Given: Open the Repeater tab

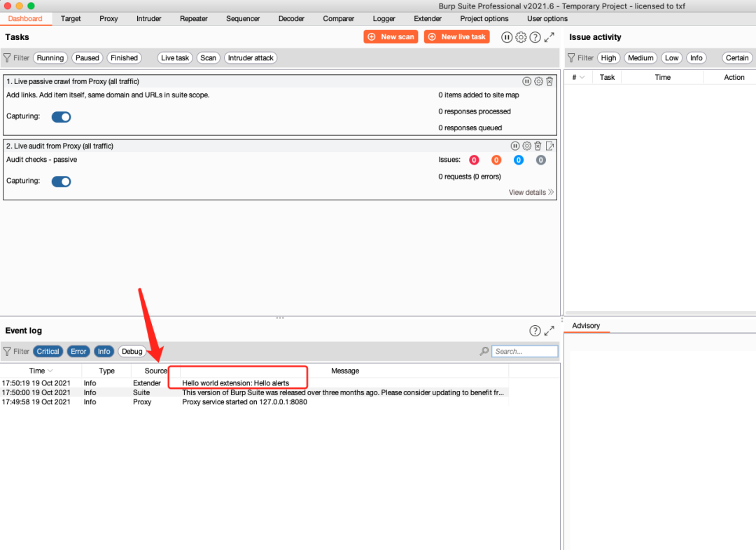Looking at the screenshot, I should click(193, 19).
